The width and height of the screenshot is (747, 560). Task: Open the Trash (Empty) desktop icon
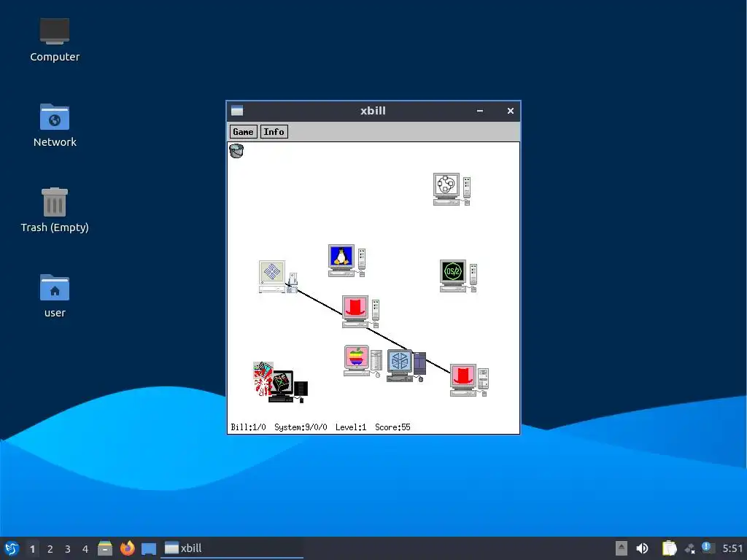[x=55, y=210]
